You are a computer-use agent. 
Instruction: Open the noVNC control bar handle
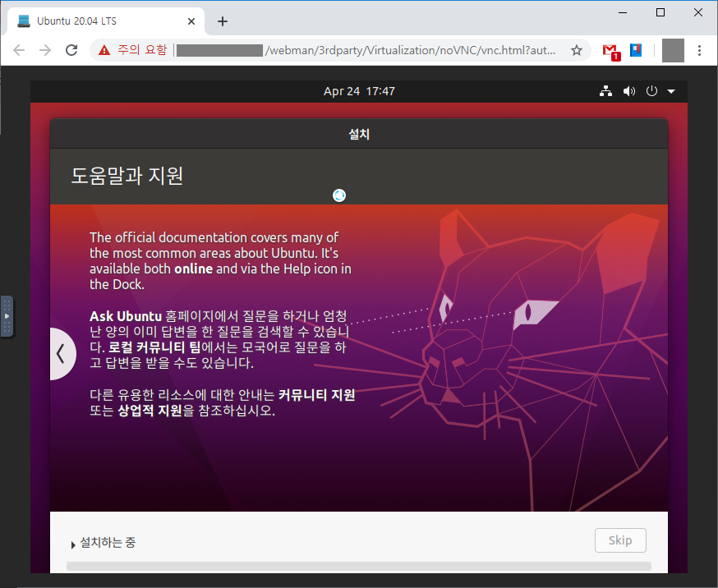point(7,316)
